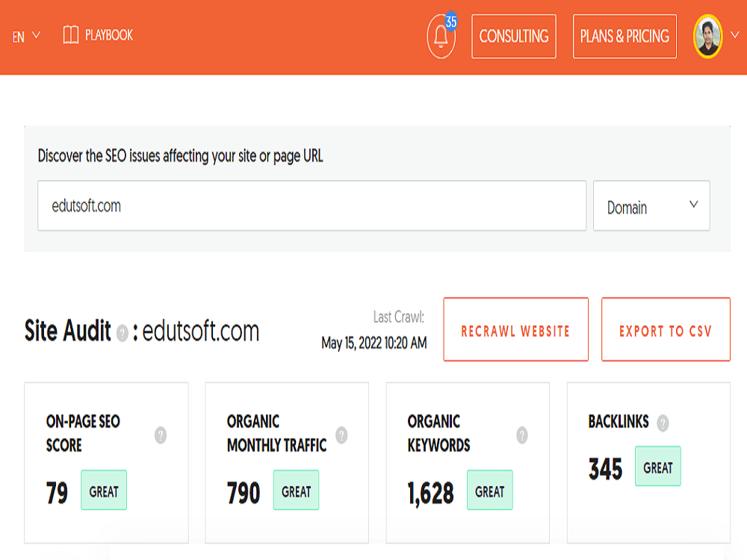The image size is (747, 560).
Task: Click Organic Keywords help icon
Action: tap(522, 435)
